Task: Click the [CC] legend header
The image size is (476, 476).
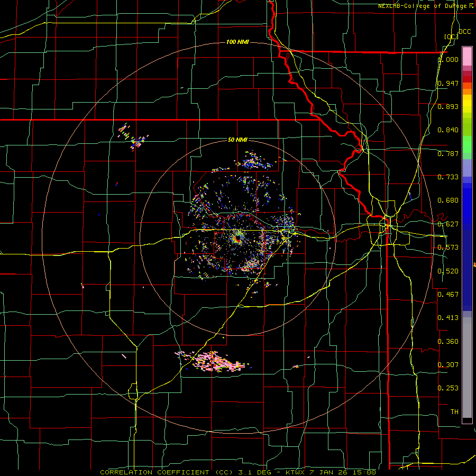Action: click(x=452, y=36)
